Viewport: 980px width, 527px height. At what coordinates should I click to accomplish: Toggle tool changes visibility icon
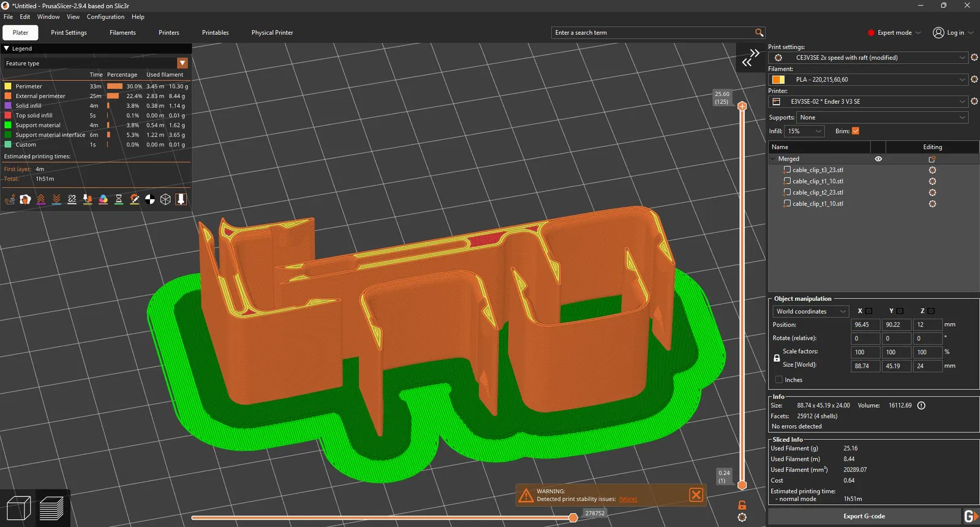pos(88,199)
